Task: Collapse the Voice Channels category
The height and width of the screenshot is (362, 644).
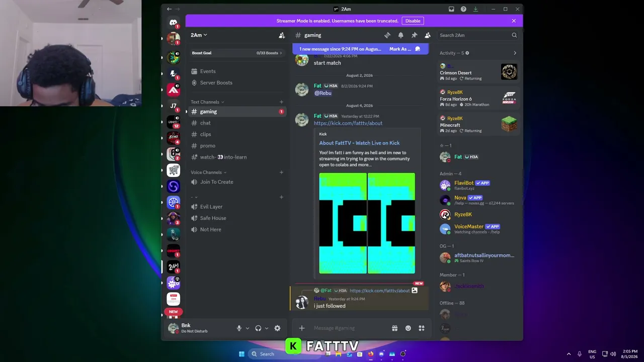Action: 208,172
